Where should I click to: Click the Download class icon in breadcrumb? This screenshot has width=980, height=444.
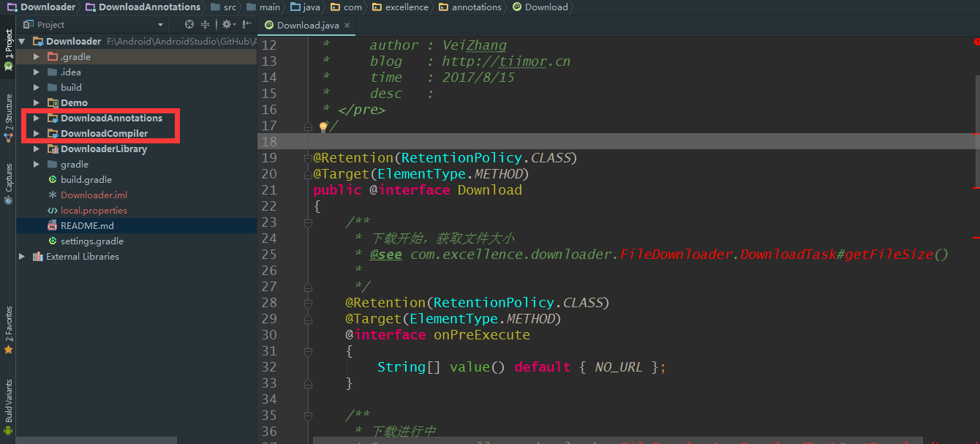[x=518, y=7]
